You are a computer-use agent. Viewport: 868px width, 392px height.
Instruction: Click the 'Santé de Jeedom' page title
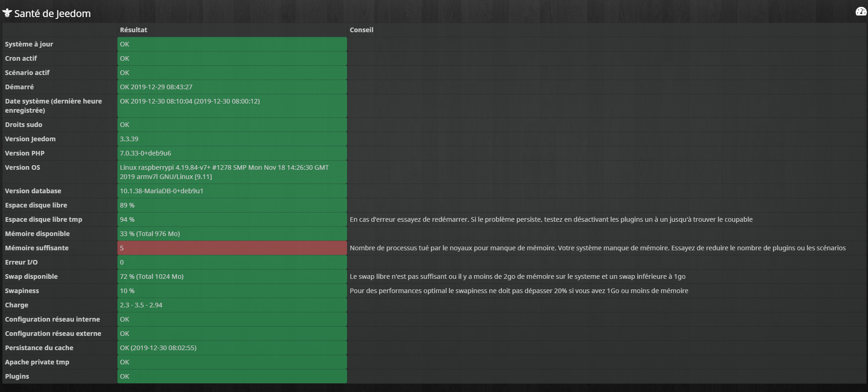pyautogui.click(x=52, y=13)
